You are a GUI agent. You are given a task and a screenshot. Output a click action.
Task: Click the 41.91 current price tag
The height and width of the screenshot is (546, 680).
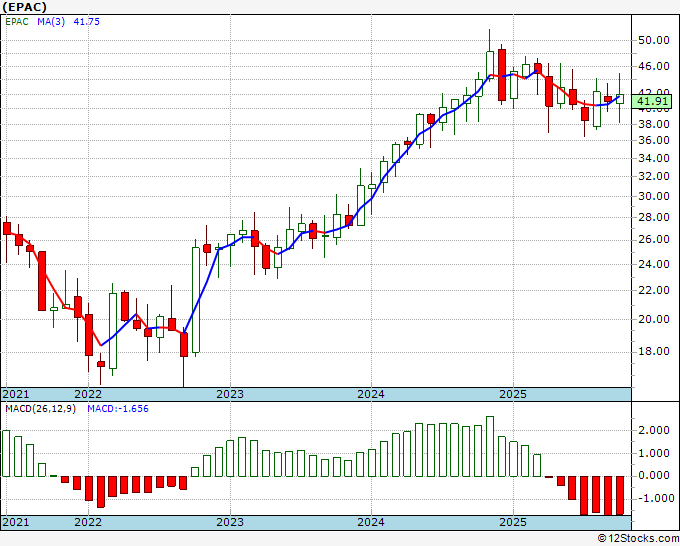click(x=653, y=101)
